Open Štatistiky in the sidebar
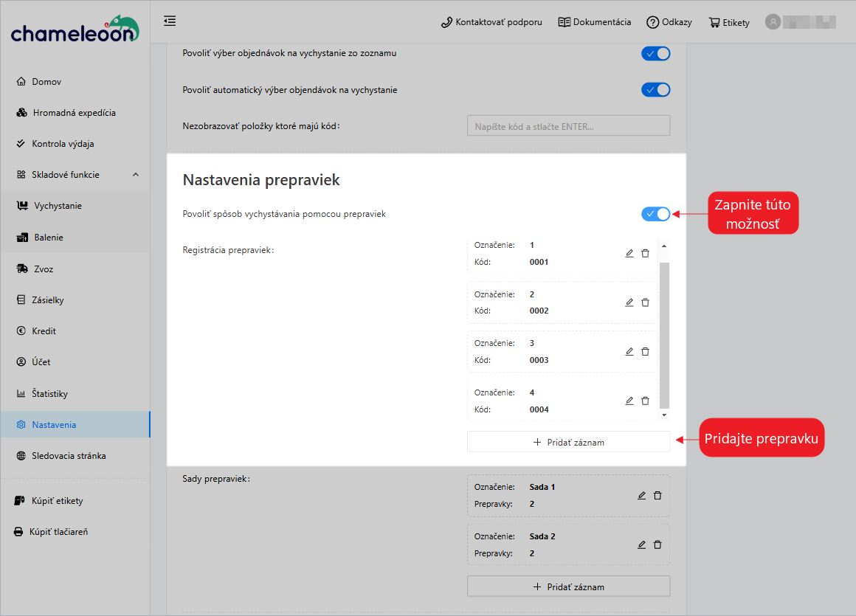Viewport: 856px width, 616px height. [x=49, y=394]
